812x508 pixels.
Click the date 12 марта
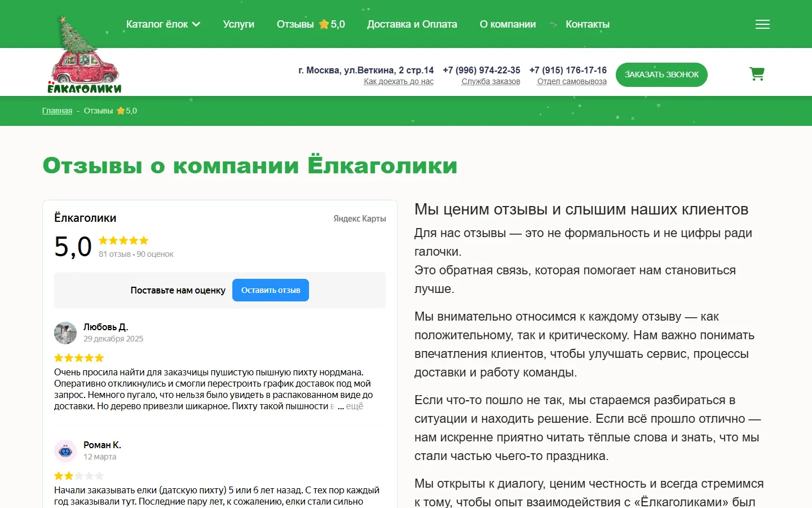[x=100, y=457]
